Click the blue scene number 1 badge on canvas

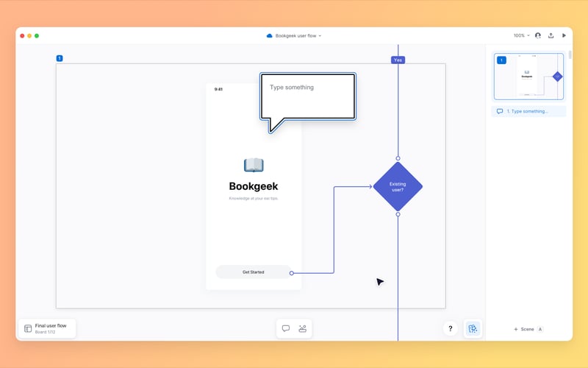(60, 58)
